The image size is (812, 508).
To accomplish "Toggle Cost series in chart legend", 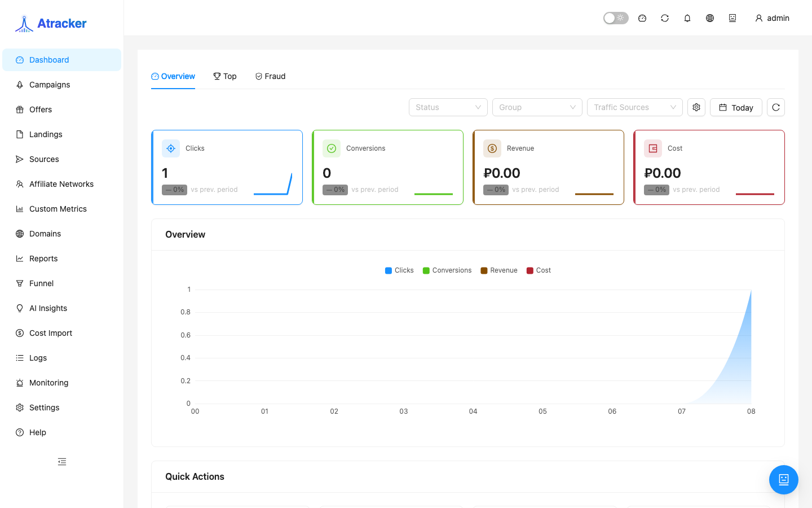I will [x=539, y=270].
